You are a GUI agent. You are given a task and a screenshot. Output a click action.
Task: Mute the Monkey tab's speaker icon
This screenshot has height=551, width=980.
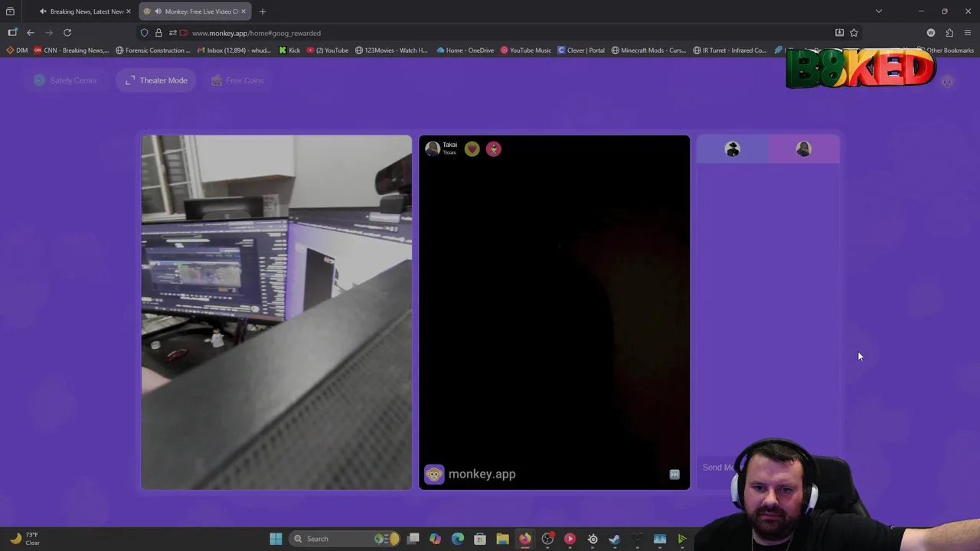[158, 11]
